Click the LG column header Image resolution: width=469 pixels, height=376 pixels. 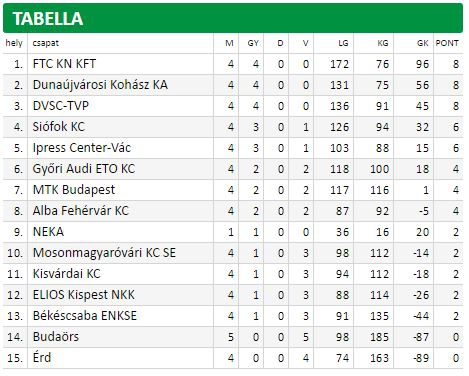(x=343, y=43)
